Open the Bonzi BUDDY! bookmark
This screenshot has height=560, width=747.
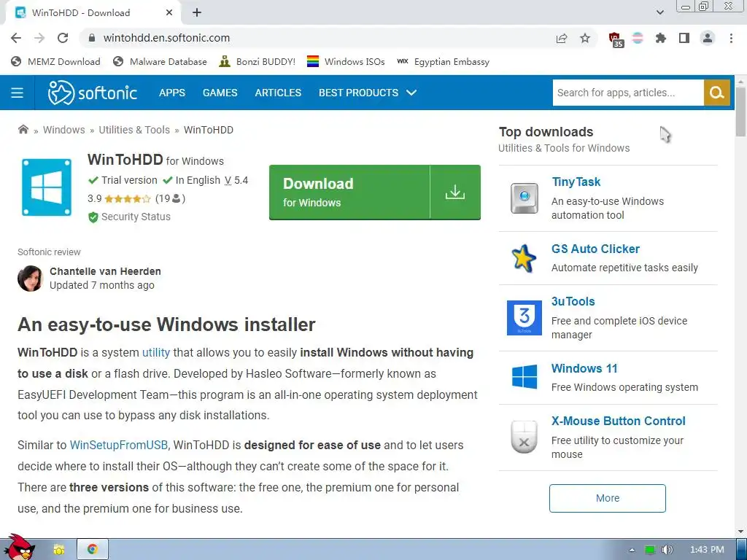point(257,61)
